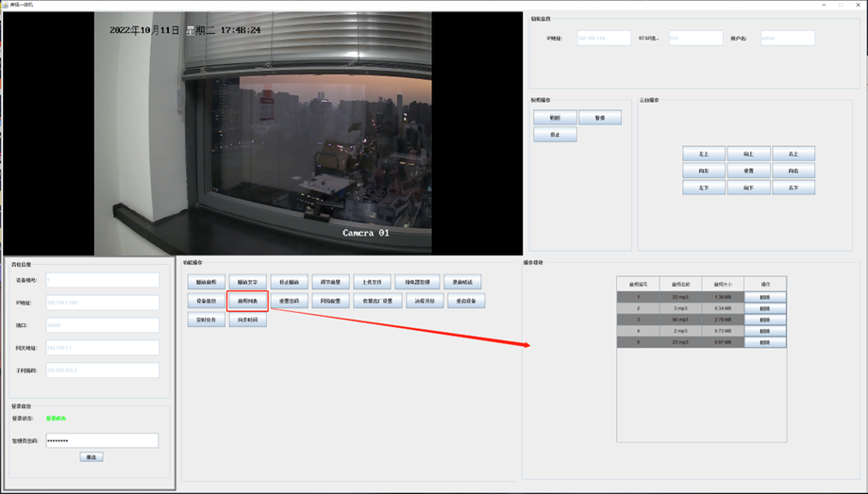The width and height of the screenshot is (868, 494).
Task: Select the 2.mp3 file name cell
Action: pos(680,331)
